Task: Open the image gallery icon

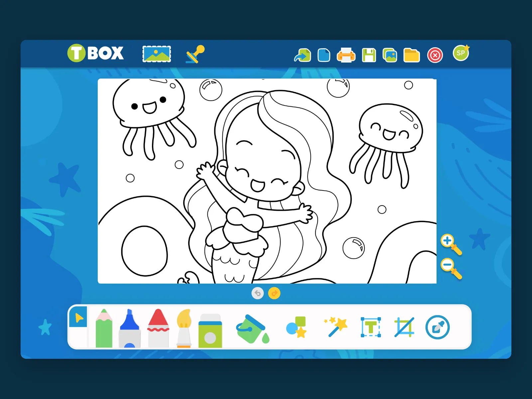Action: point(390,55)
